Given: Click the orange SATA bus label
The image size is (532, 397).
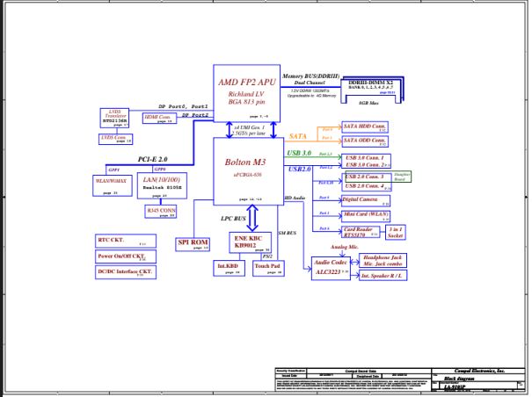Looking at the screenshot, I should click(x=297, y=136).
